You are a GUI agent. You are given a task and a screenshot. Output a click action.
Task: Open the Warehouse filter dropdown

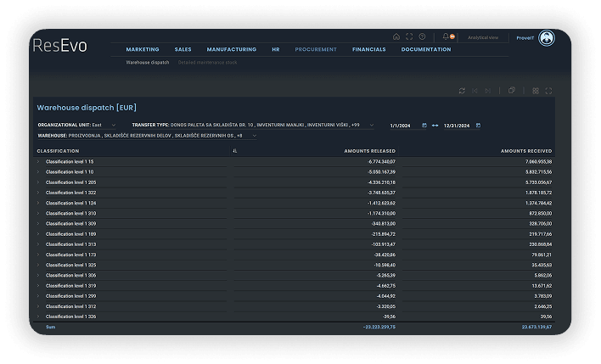(253, 135)
